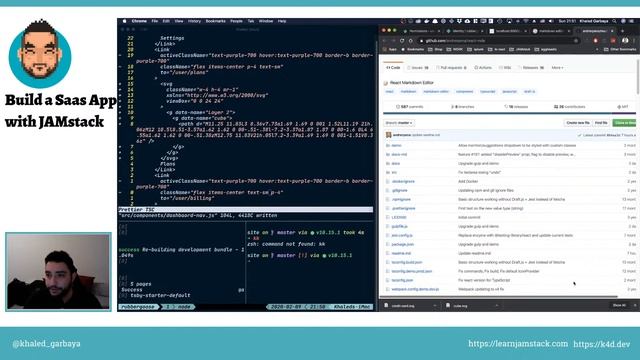Open the Branch: master dropdown
Screen dimensions: 640x360
point(399,123)
